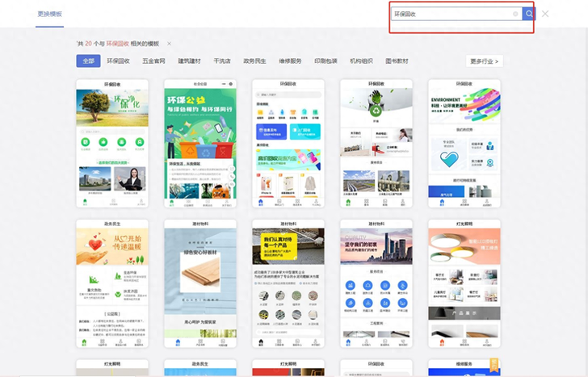Pick the 环保回收 template with recycle hand
588x377 pixels.
click(376, 144)
